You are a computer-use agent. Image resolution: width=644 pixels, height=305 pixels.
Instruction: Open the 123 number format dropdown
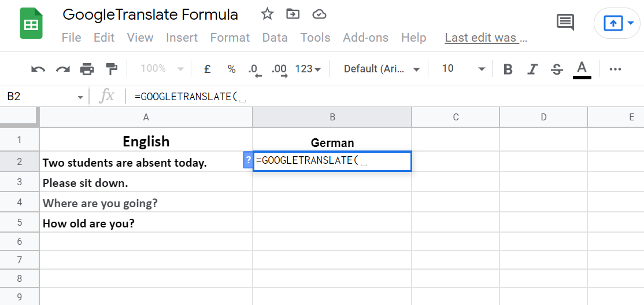(308, 69)
